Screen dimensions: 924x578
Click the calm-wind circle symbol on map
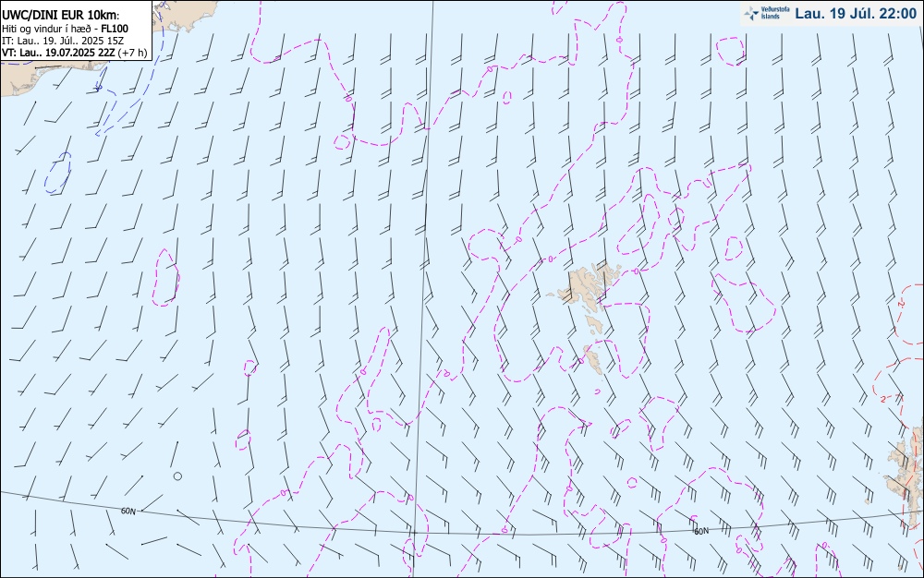(177, 476)
